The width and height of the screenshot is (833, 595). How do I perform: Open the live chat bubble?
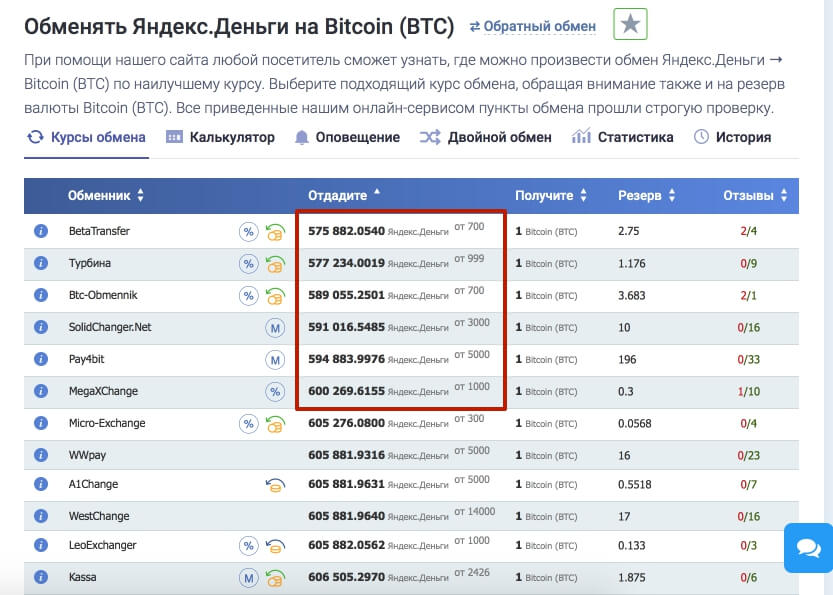point(809,548)
